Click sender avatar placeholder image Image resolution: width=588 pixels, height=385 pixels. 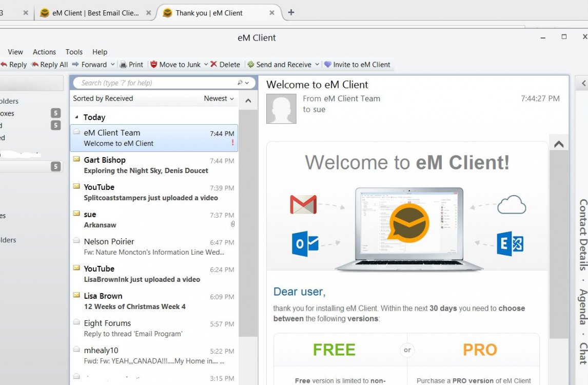281,109
